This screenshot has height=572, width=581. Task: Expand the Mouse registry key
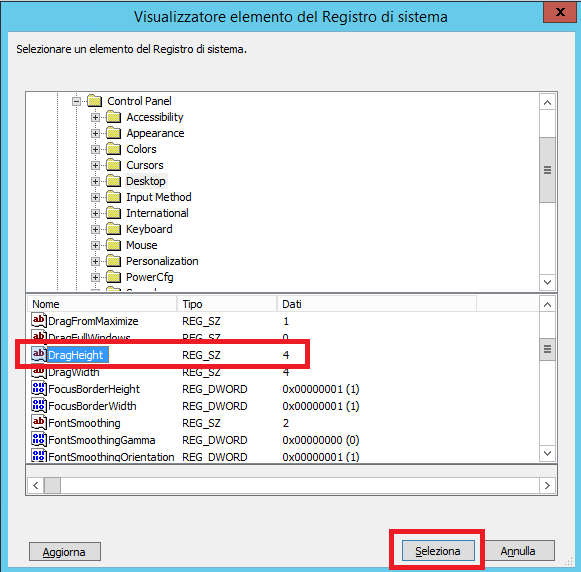click(95, 245)
